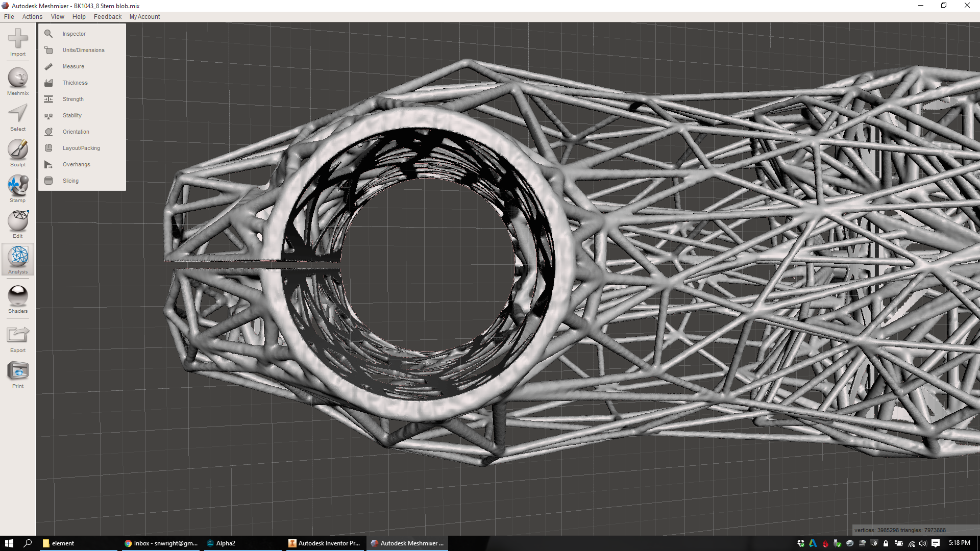The width and height of the screenshot is (980, 551).
Task: Open the Actions menu
Action: point(32,17)
